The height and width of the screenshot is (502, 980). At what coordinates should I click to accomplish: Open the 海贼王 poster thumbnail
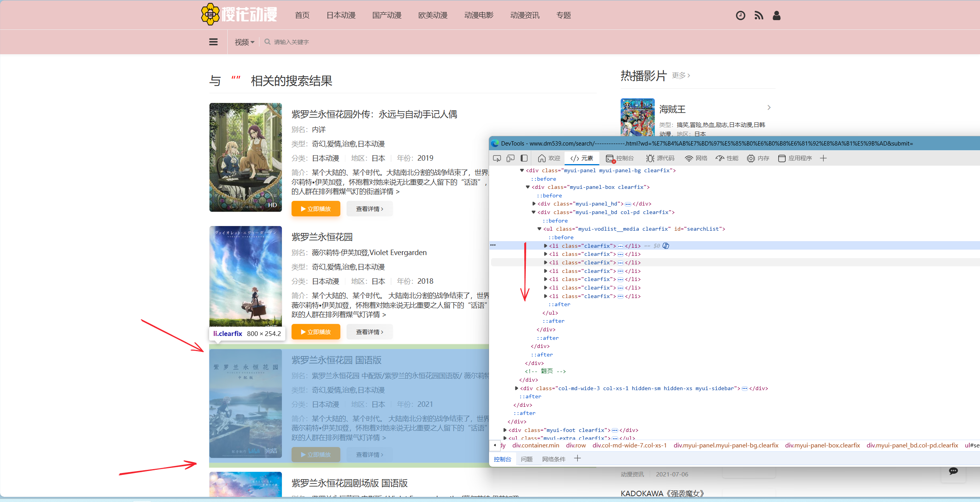coord(637,117)
